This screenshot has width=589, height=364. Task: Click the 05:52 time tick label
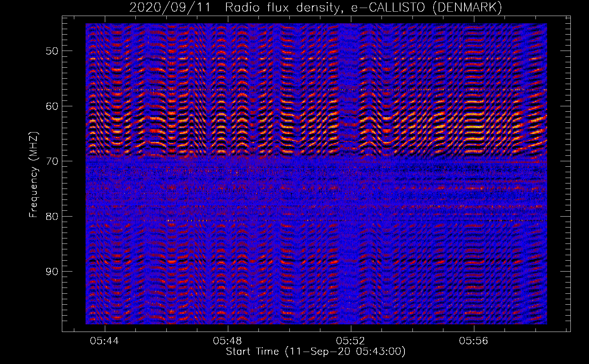click(x=351, y=341)
